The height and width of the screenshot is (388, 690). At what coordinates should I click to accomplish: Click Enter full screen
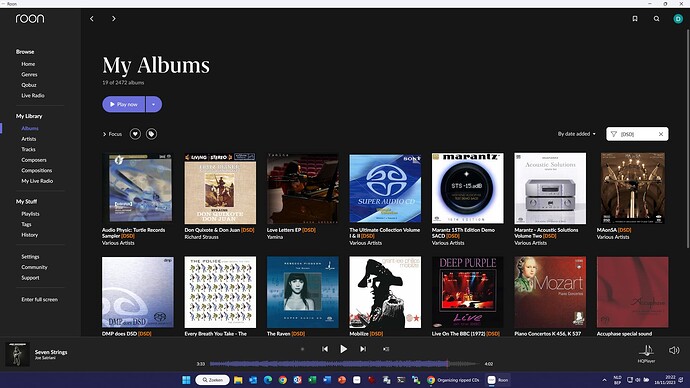40,300
